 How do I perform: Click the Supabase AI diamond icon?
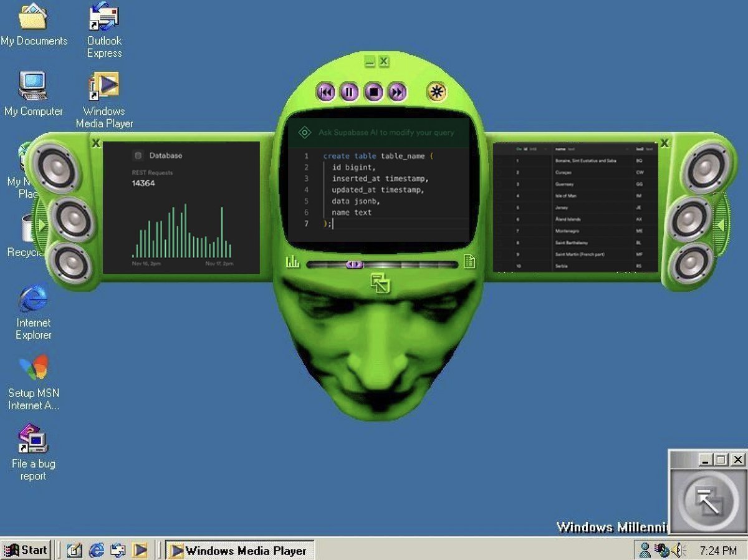pos(304,132)
